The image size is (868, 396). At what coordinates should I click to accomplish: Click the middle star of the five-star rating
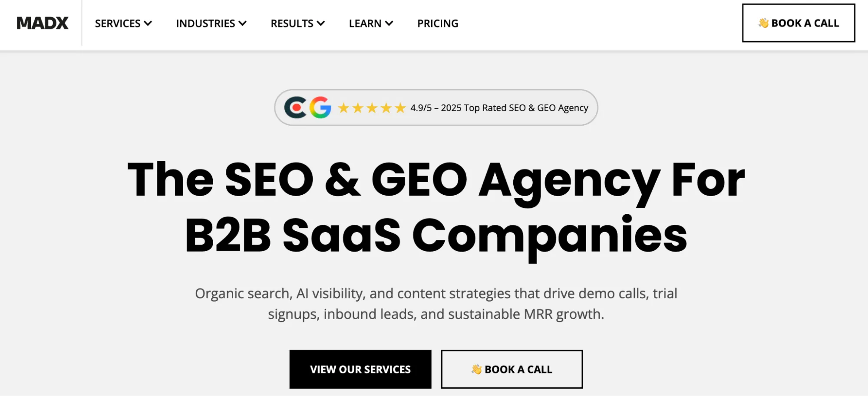coord(372,108)
